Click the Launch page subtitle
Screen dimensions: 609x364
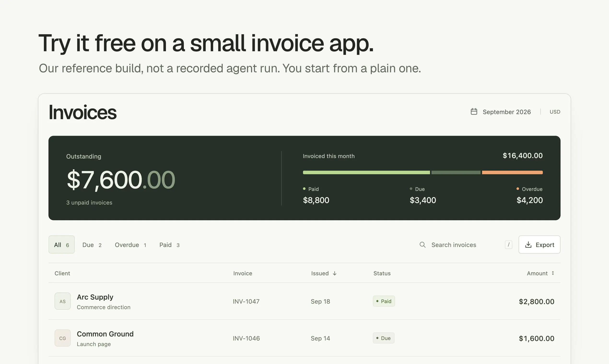tap(94, 344)
